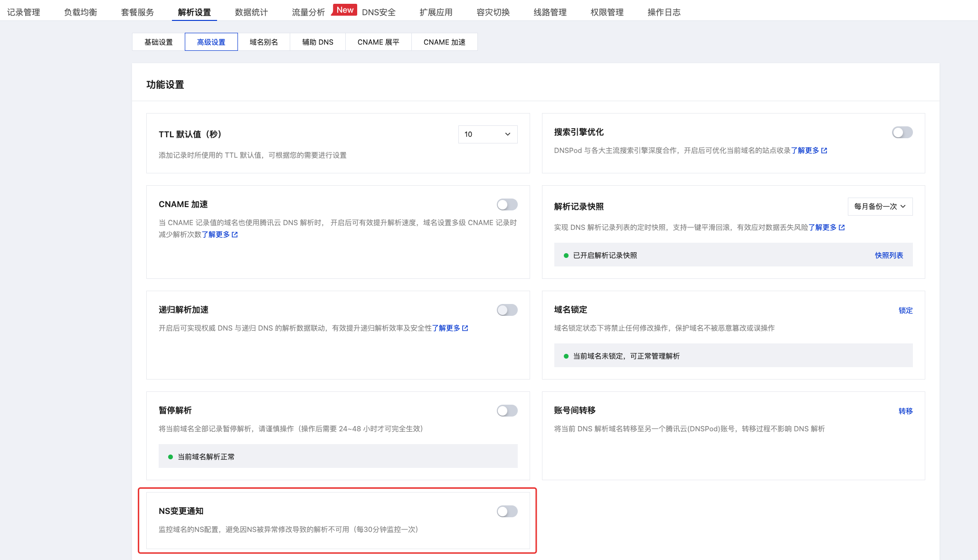
Task: Open the CNAME 展平 tab
Action: (379, 42)
